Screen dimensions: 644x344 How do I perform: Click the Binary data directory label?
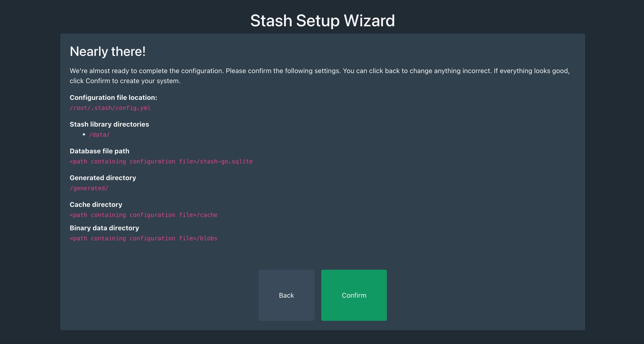click(104, 228)
